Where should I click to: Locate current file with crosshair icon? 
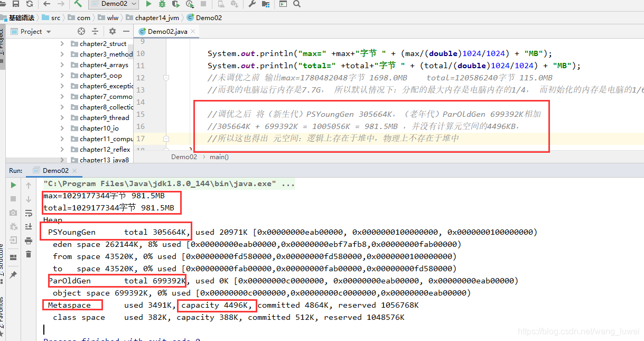pyautogui.click(x=81, y=31)
